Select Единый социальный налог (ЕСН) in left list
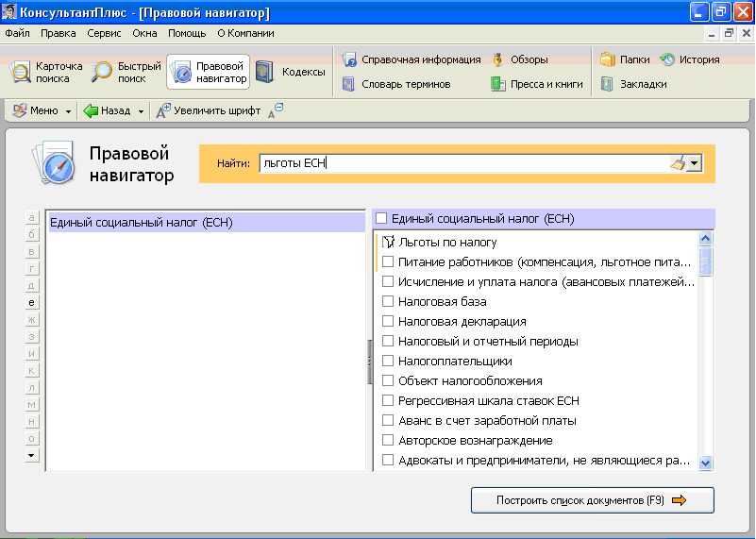756x539 pixels. pyautogui.click(x=207, y=222)
